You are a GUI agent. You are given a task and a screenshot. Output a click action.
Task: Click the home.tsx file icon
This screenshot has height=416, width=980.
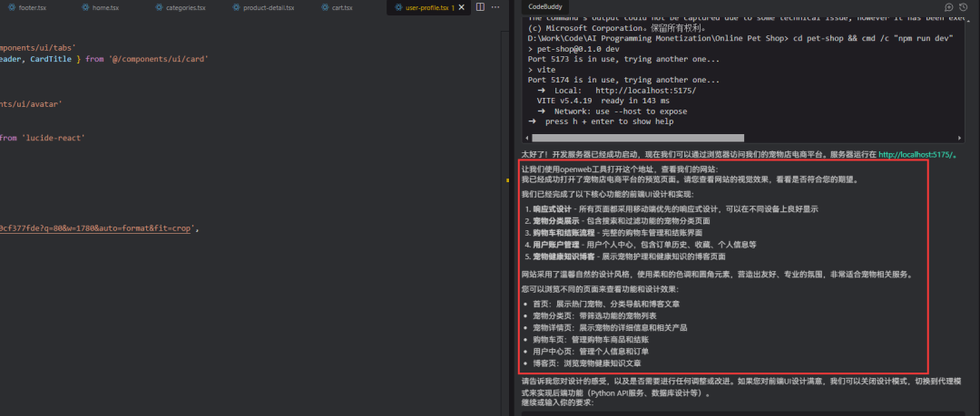coord(83,7)
